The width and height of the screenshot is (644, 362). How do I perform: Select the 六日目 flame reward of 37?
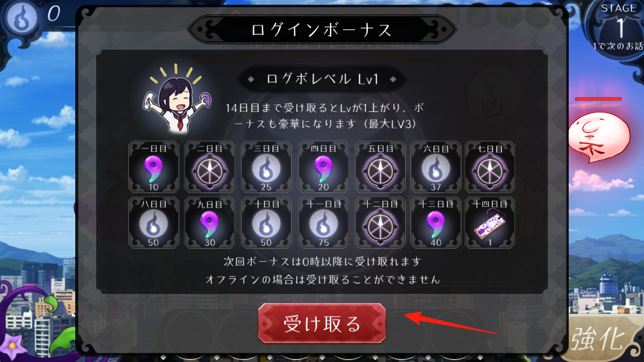coord(436,167)
